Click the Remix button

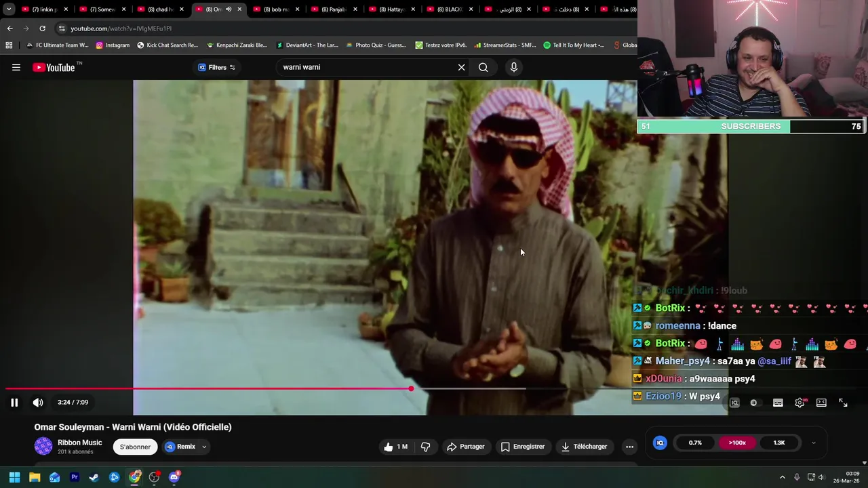(x=180, y=447)
